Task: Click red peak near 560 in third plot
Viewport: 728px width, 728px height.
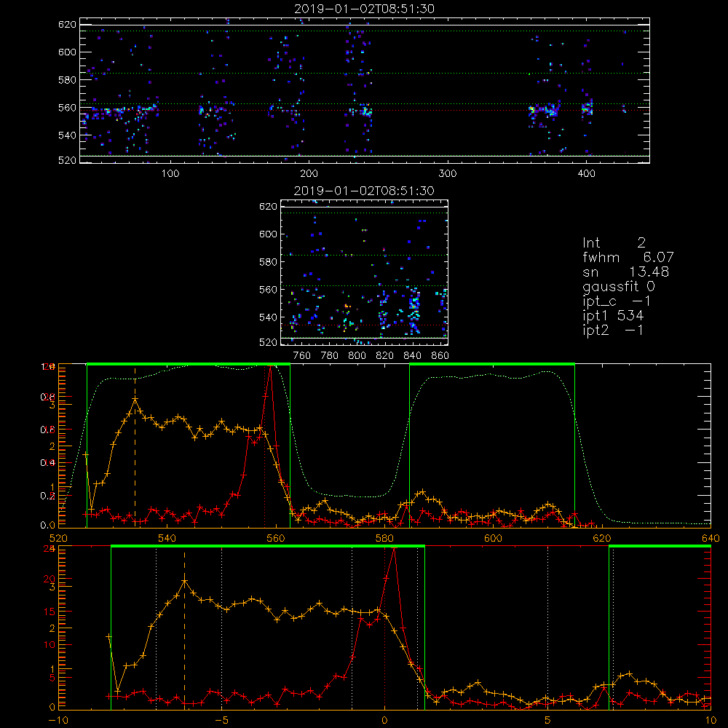Action: tap(271, 367)
